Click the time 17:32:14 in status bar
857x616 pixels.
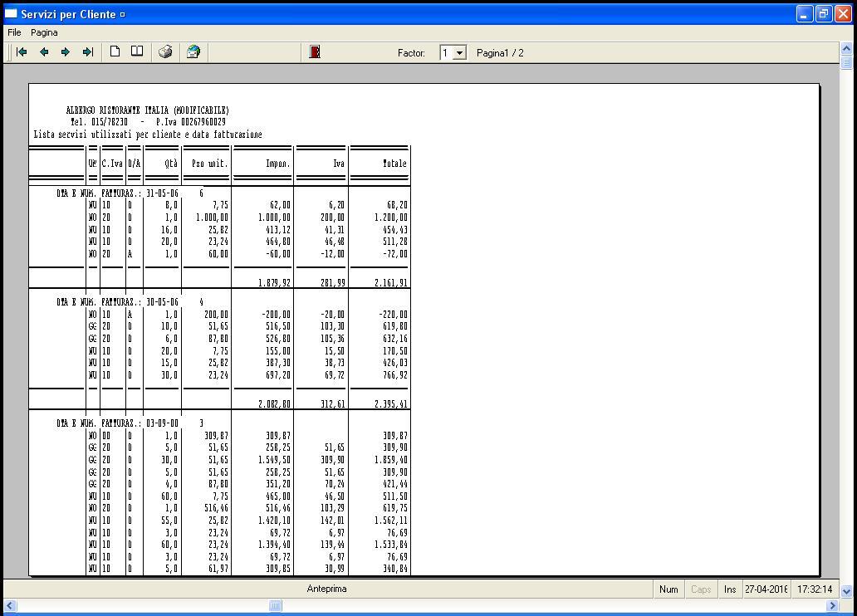coord(815,589)
